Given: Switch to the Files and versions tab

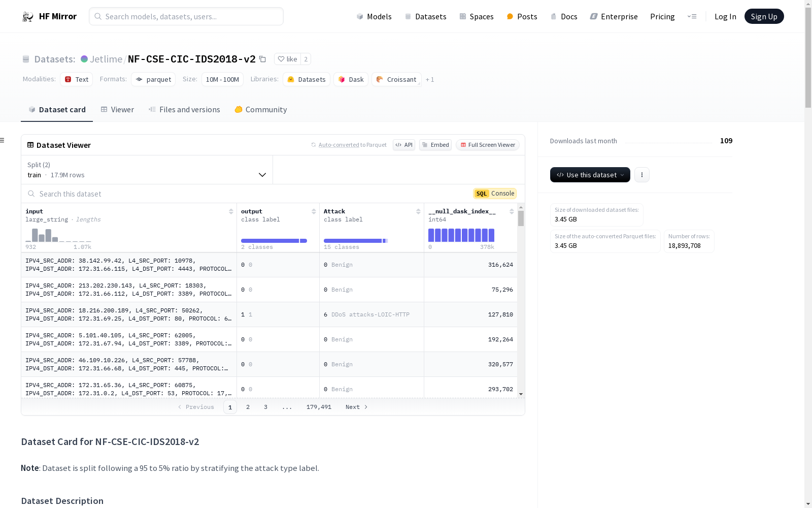Looking at the screenshot, I should 184,110.
